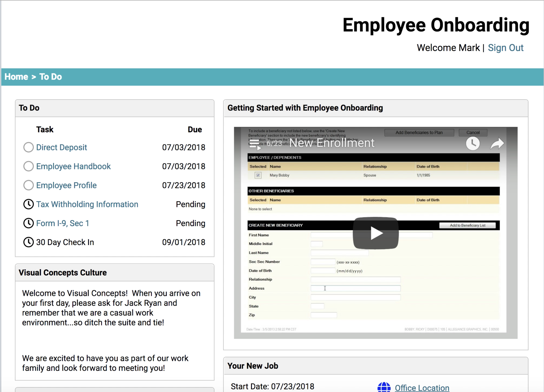Check the circle next to Employee Profile

point(28,185)
